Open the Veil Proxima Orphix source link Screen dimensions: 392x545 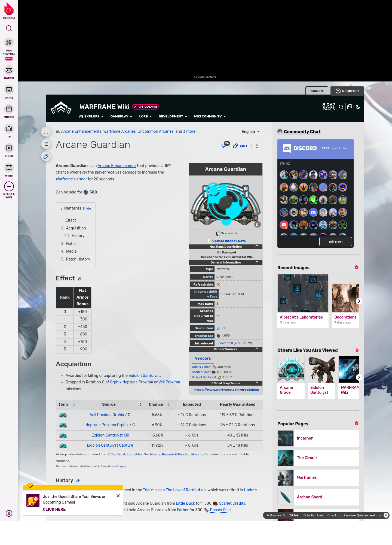[107, 415]
